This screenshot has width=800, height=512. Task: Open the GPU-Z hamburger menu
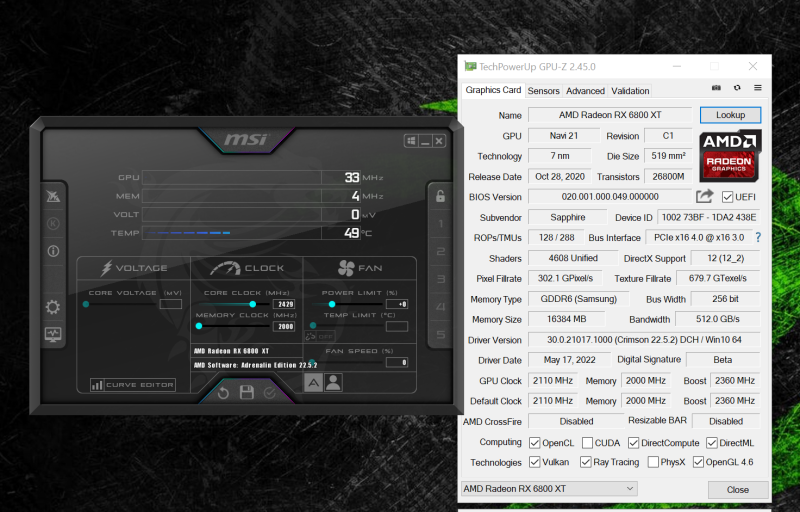[x=757, y=89]
